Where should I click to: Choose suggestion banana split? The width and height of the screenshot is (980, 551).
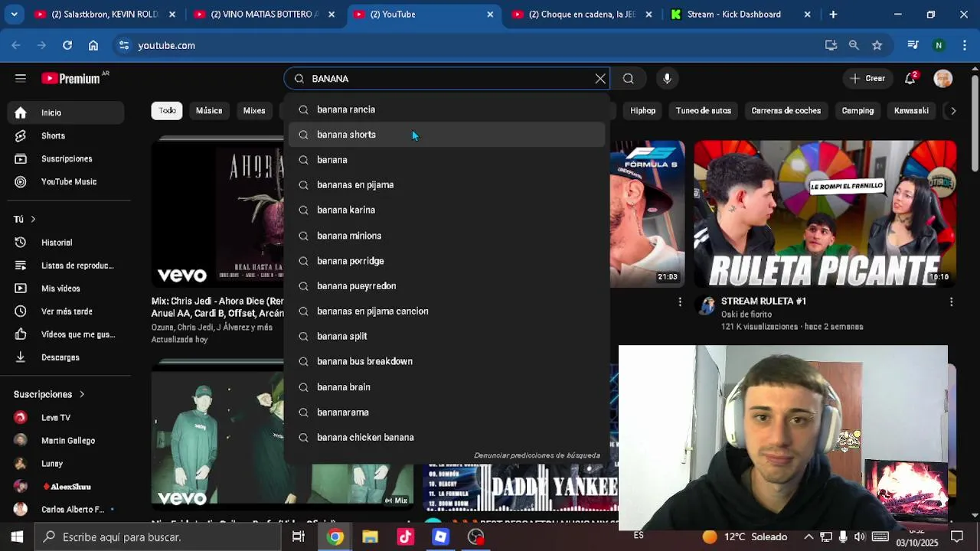446,336
